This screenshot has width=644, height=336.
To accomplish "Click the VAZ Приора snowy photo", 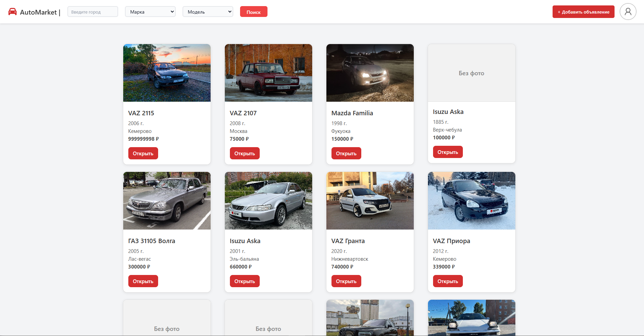I will point(472,201).
